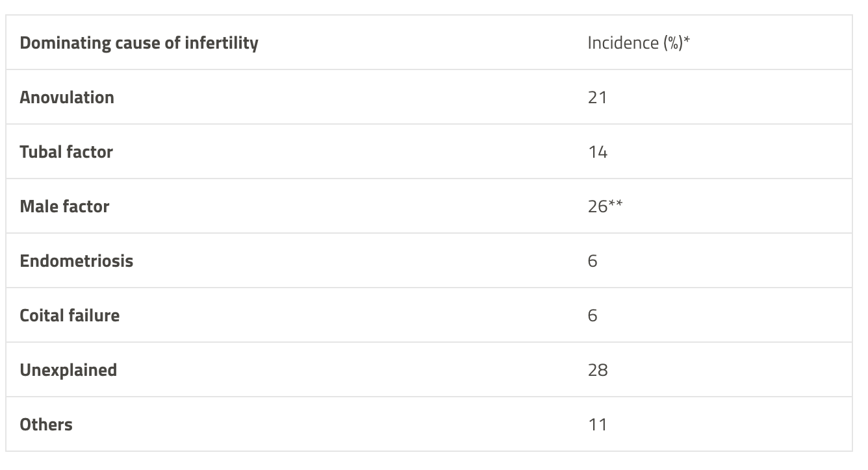Click the double asterisk beside 26
This screenshot has height=470, width=868.
pos(615,204)
